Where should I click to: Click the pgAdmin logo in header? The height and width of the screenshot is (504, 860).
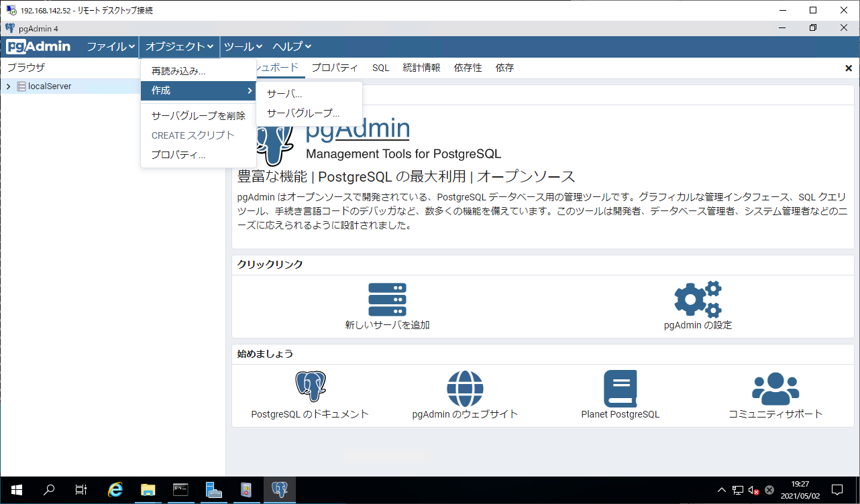38,46
